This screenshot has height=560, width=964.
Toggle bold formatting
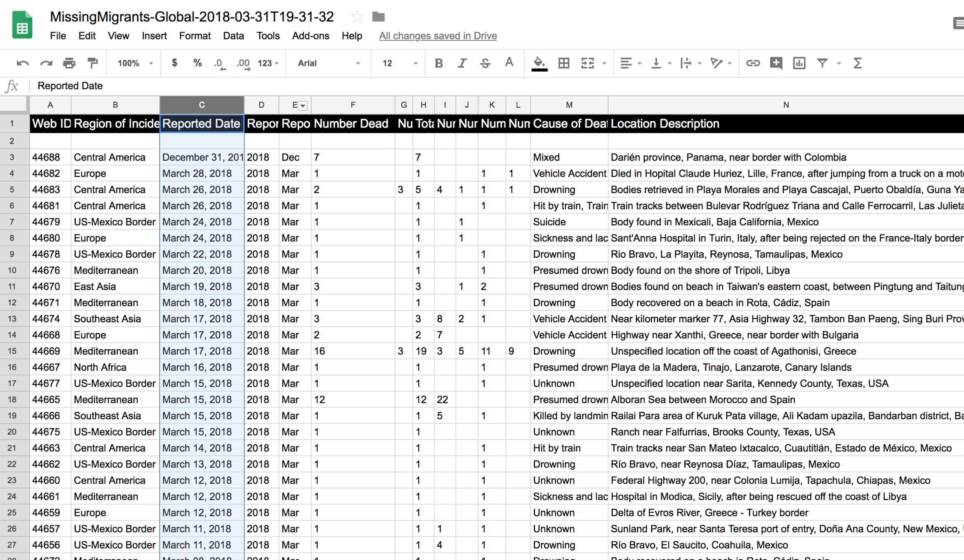[438, 63]
